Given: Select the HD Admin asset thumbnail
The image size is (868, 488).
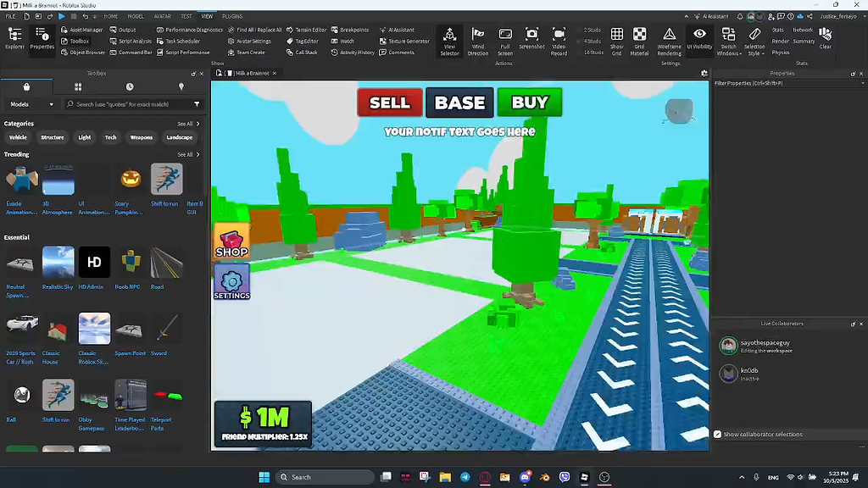Looking at the screenshot, I should tap(94, 262).
